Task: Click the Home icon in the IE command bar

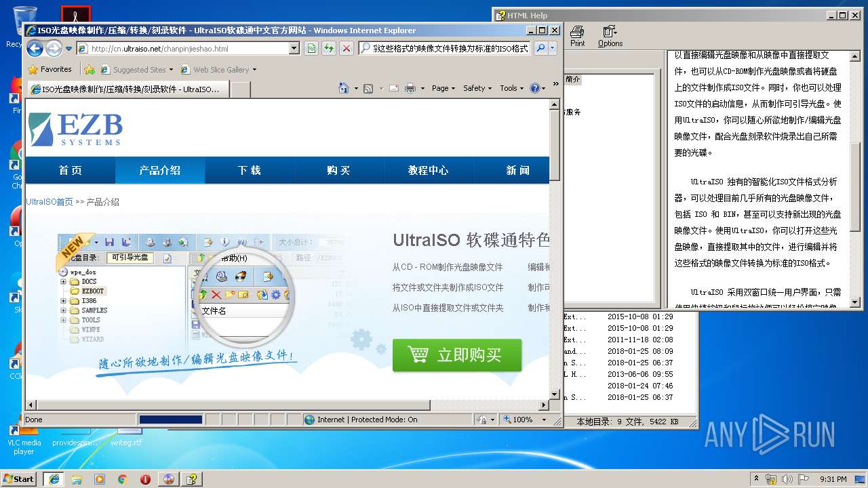Action: pos(344,88)
